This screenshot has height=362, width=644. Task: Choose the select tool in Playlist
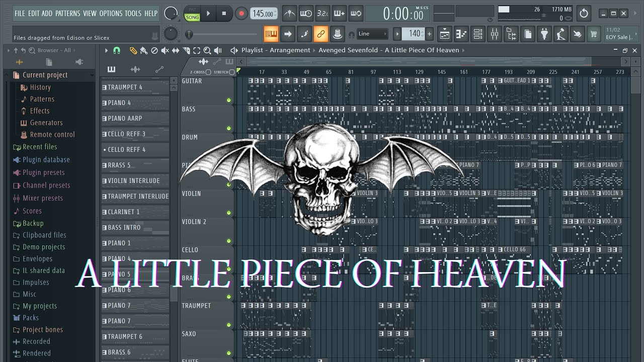coord(197,50)
